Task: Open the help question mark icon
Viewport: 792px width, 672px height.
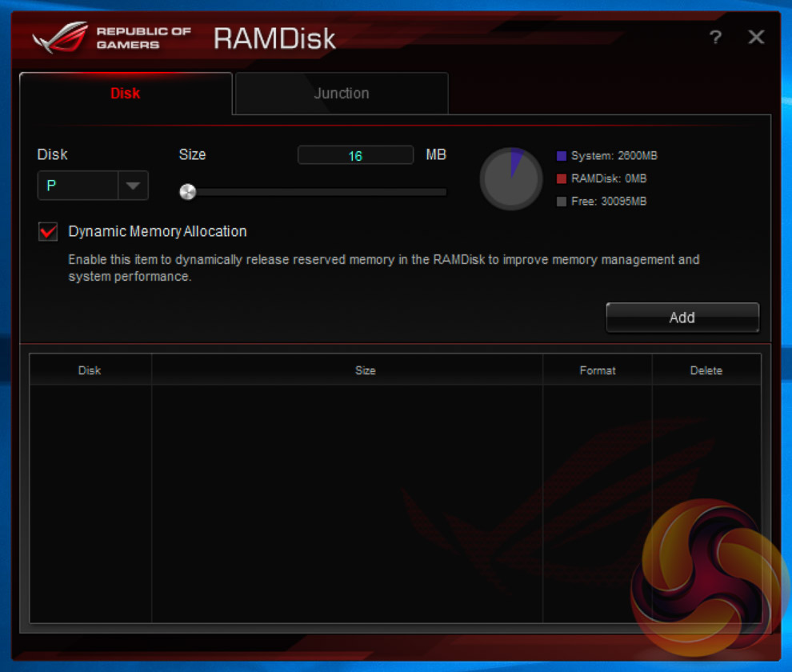Action: coord(715,37)
